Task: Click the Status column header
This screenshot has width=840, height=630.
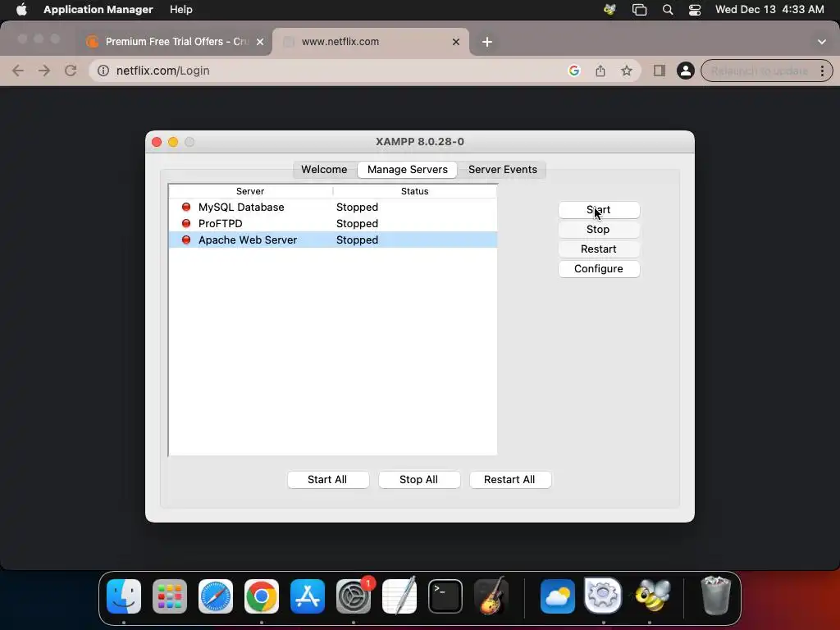Action: 414,191
